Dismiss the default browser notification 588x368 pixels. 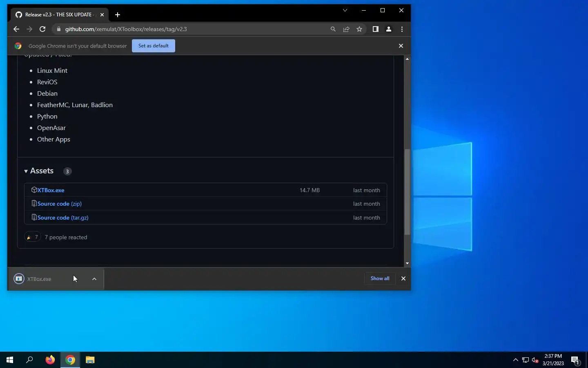tap(401, 46)
